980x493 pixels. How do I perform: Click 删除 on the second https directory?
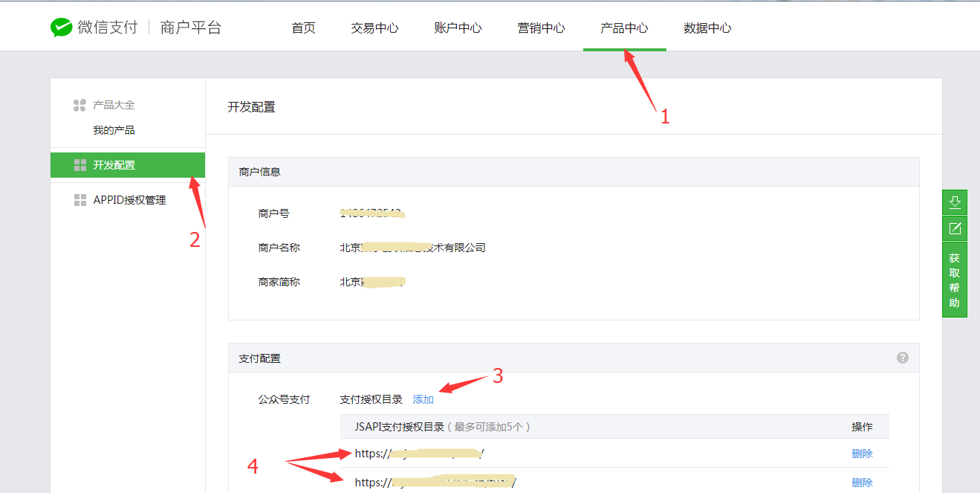tap(862, 482)
